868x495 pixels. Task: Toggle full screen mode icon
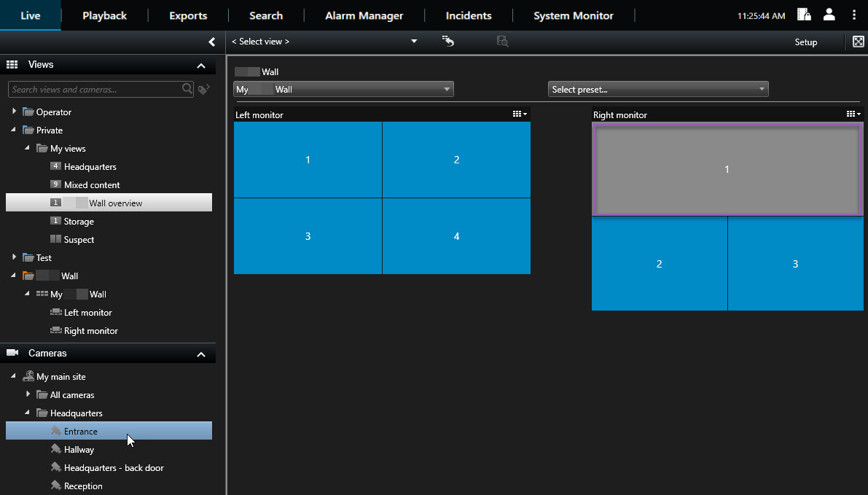[x=858, y=42]
